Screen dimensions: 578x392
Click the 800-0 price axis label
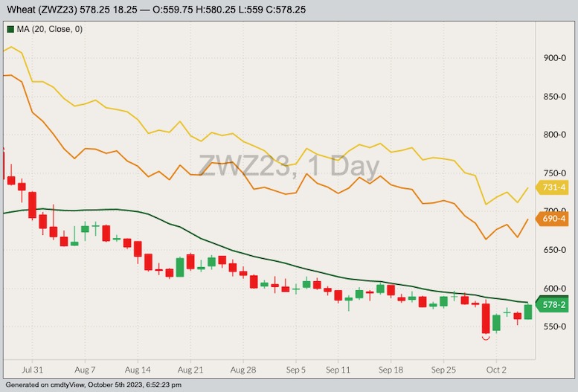point(555,135)
